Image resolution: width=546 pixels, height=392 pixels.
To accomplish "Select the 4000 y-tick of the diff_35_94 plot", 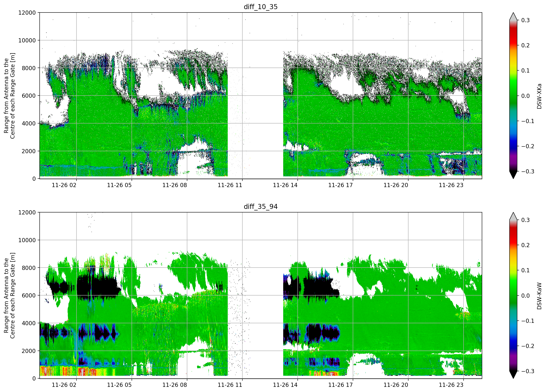I will click(x=29, y=323).
